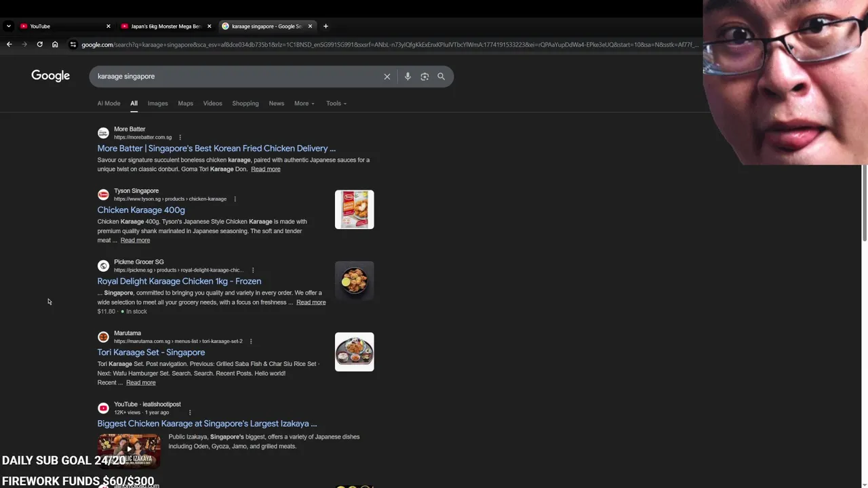Expand the Tools dropdown
This screenshot has height=488, width=868.
[336, 104]
